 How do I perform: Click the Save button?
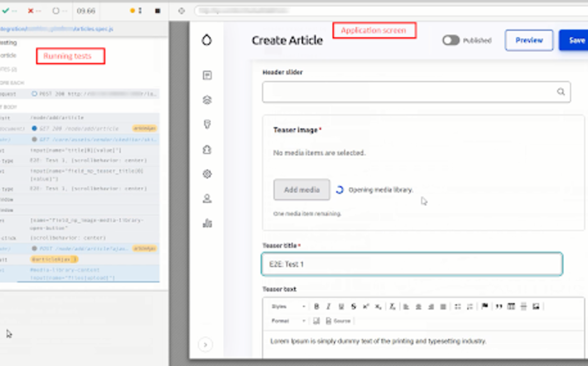point(576,40)
